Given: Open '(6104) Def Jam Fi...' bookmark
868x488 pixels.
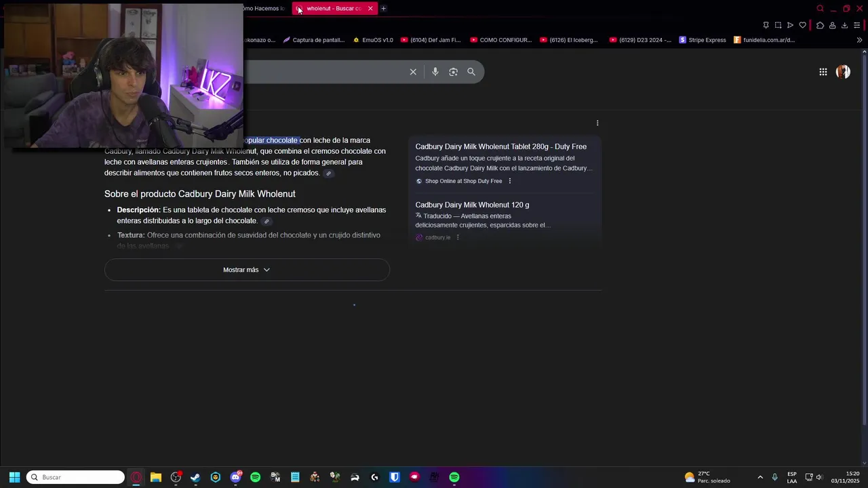Looking at the screenshot, I should [431, 40].
